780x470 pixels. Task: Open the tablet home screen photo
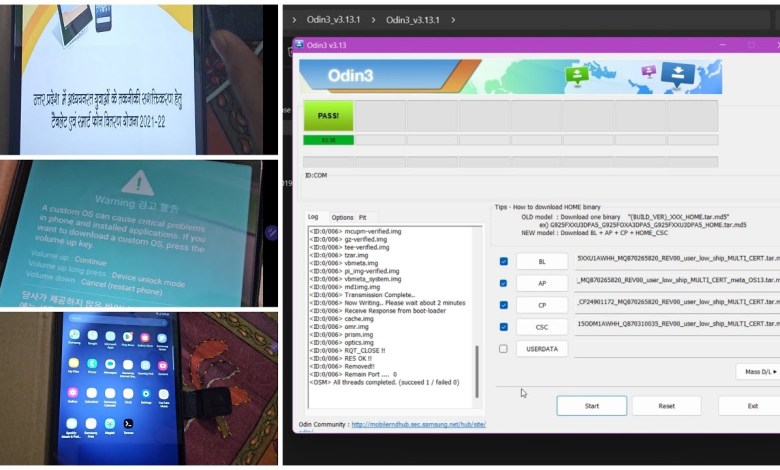coord(139,389)
